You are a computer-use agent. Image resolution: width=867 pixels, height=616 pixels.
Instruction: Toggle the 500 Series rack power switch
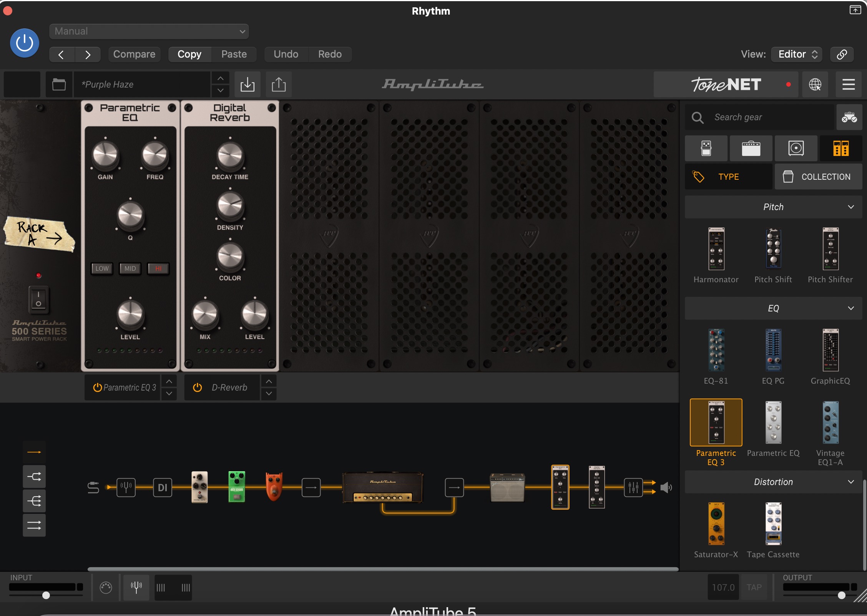pyautogui.click(x=38, y=299)
